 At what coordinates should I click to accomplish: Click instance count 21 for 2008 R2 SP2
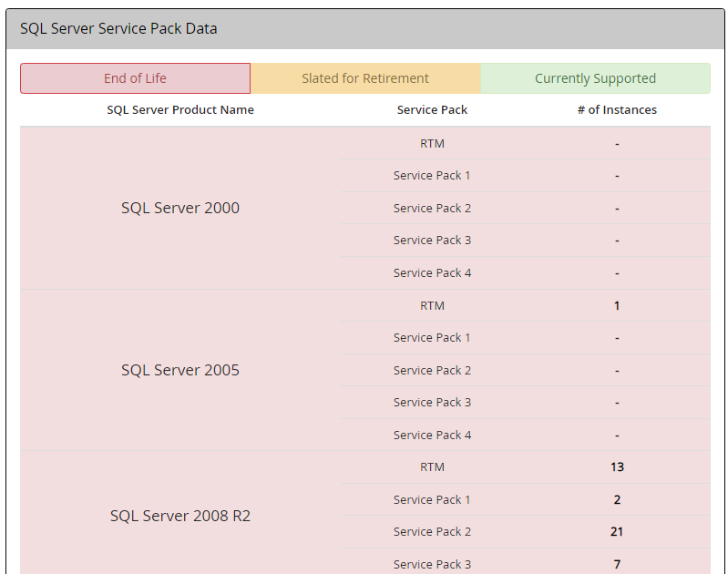coord(617,532)
